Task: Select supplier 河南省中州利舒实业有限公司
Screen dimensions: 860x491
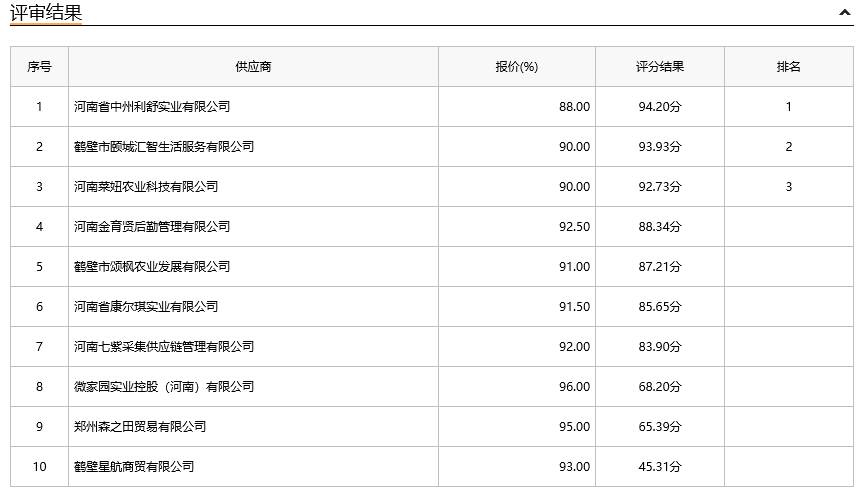Action: (x=152, y=106)
